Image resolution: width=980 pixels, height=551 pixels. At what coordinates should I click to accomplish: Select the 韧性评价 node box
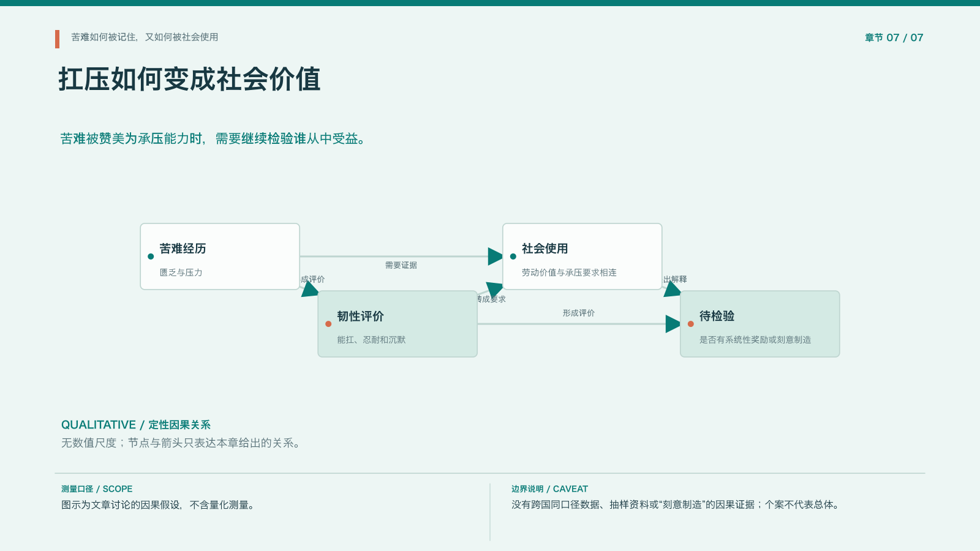click(398, 324)
